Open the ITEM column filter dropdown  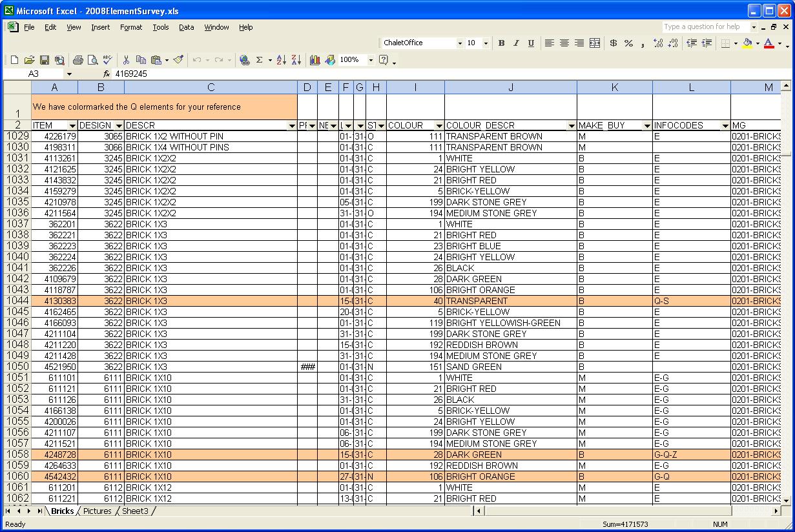point(72,125)
